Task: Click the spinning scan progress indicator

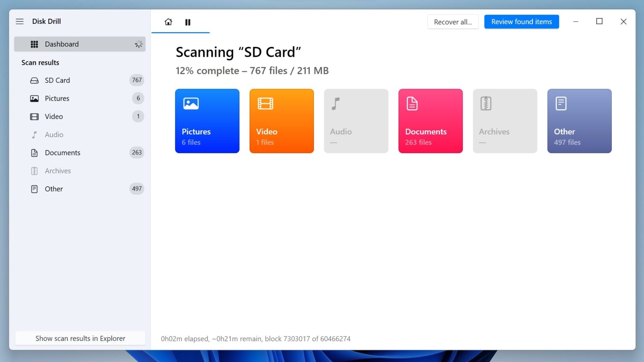Action: 138,44
